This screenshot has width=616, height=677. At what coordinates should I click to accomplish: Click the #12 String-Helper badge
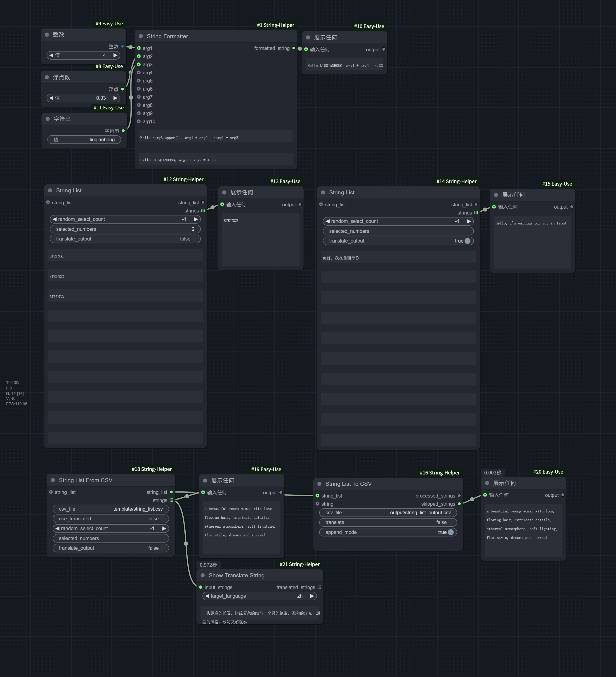click(x=183, y=179)
